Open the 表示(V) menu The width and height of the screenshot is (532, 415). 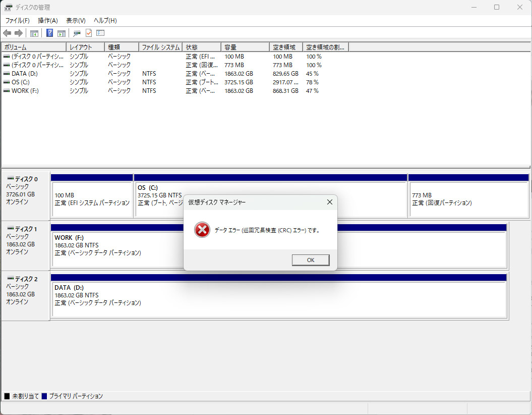pyautogui.click(x=76, y=20)
